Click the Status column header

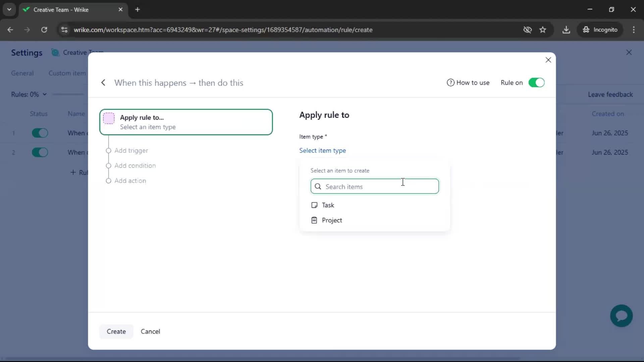39,114
